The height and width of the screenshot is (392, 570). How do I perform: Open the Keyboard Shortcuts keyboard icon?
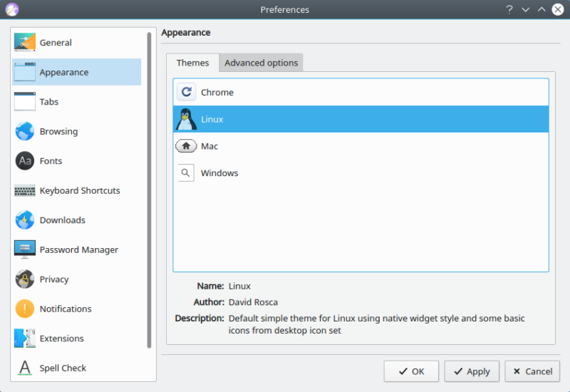tap(25, 190)
